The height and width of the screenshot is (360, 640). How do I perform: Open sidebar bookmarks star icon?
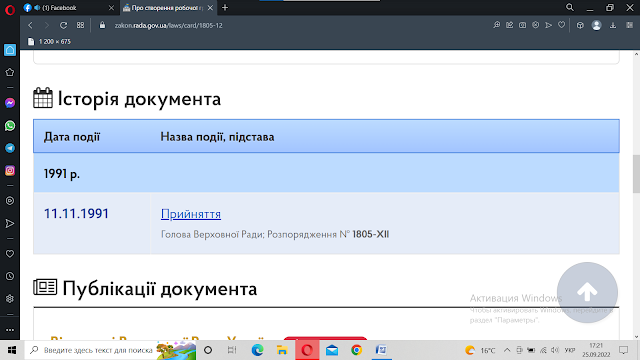click(x=10, y=73)
